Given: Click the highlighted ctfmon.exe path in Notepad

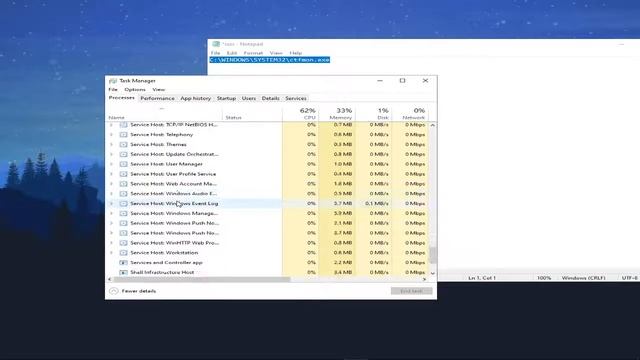Looking at the screenshot, I should (x=270, y=60).
